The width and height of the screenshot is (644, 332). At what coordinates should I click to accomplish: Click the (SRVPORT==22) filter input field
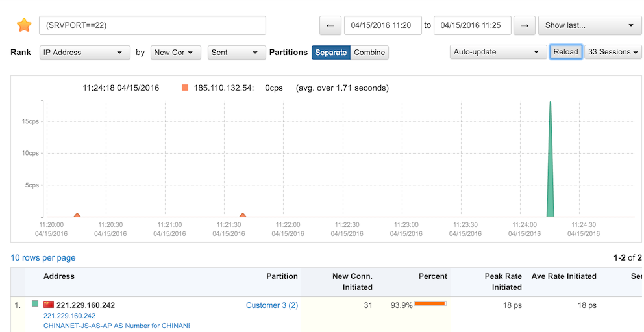pos(152,25)
